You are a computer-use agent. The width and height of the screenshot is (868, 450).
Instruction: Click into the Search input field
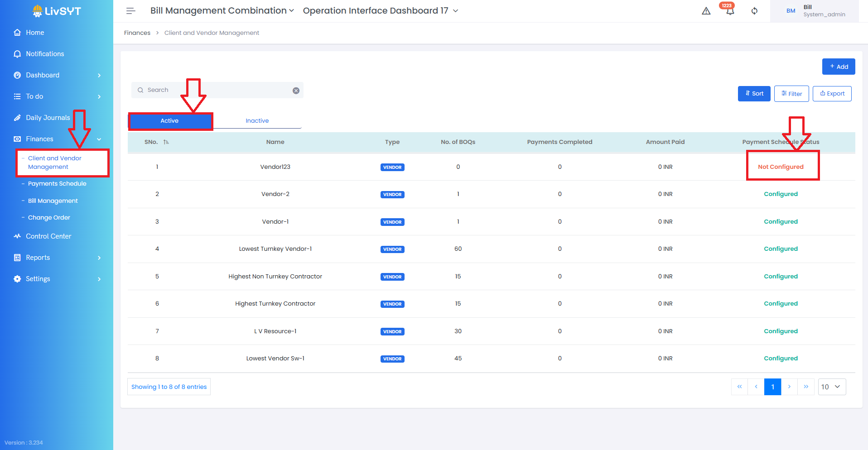[x=217, y=90]
